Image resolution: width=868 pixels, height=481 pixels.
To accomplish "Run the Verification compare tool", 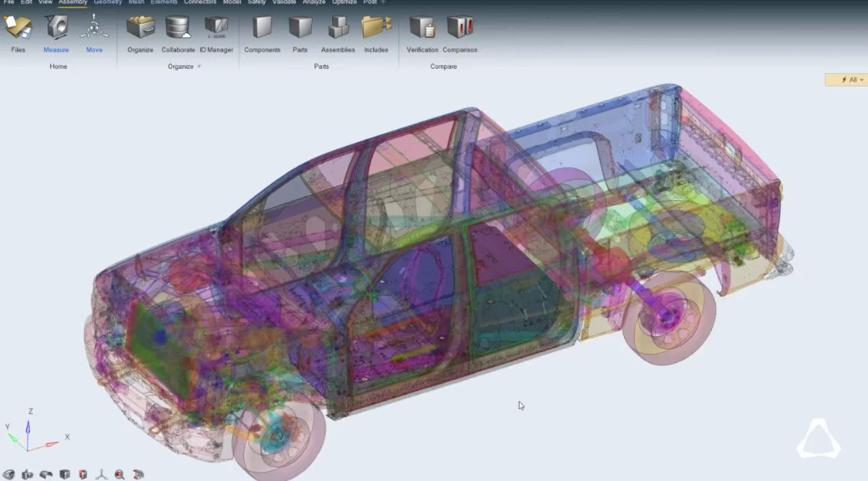I will 422,31.
